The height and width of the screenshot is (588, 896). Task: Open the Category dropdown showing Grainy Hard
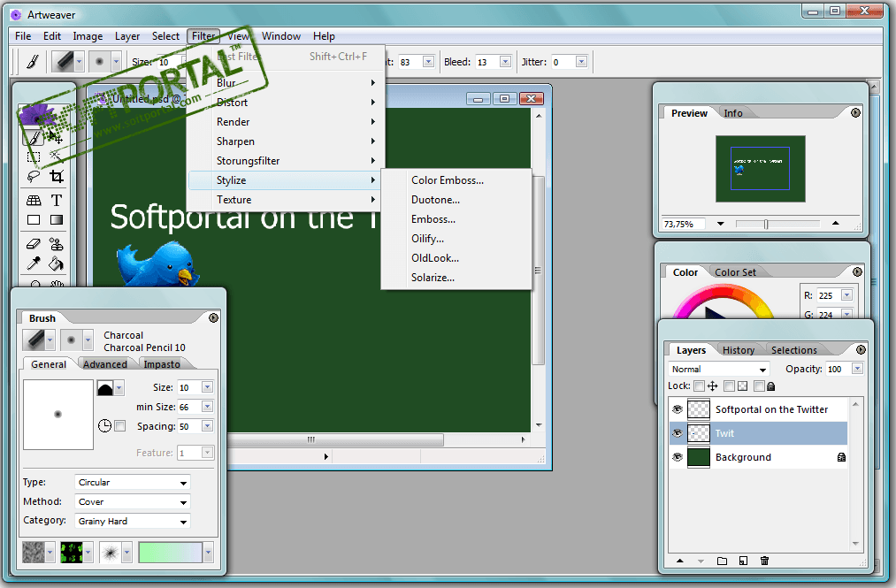pyautogui.click(x=132, y=521)
